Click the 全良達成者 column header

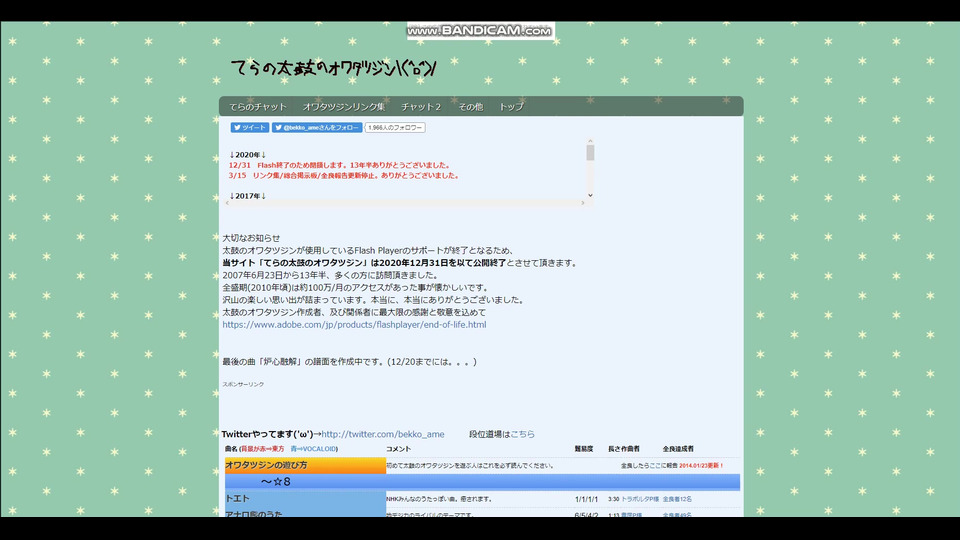(678, 449)
